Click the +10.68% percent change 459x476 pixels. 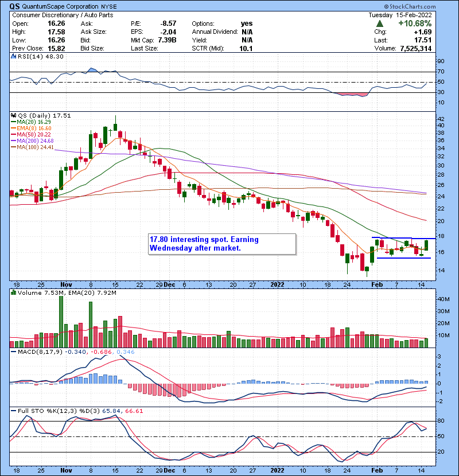click(415, 24)
